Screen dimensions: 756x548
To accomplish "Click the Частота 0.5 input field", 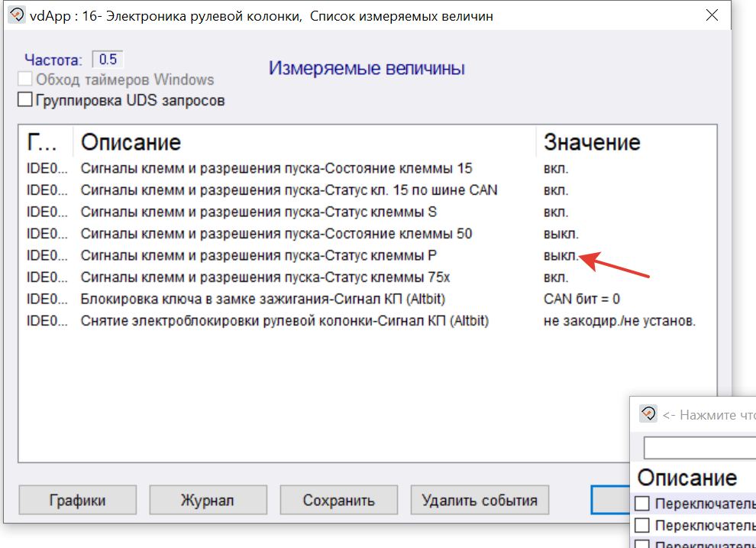I will 108,60.
